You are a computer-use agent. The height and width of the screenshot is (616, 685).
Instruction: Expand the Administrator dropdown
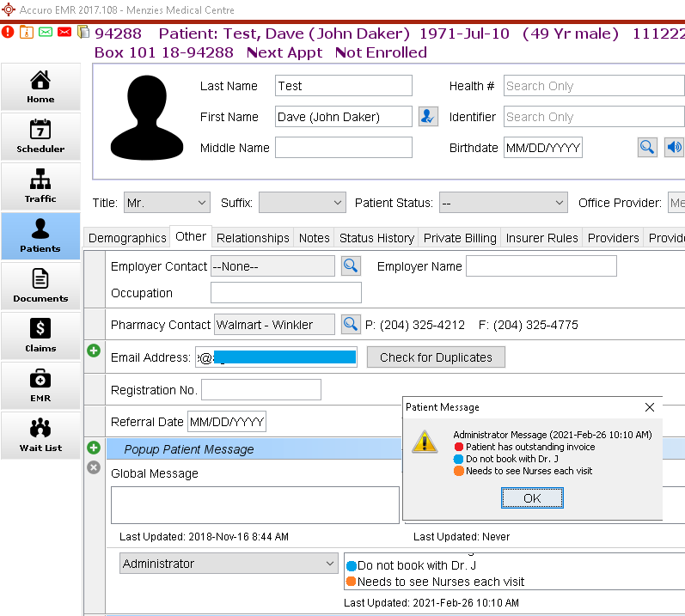click(x=229, y=564)
